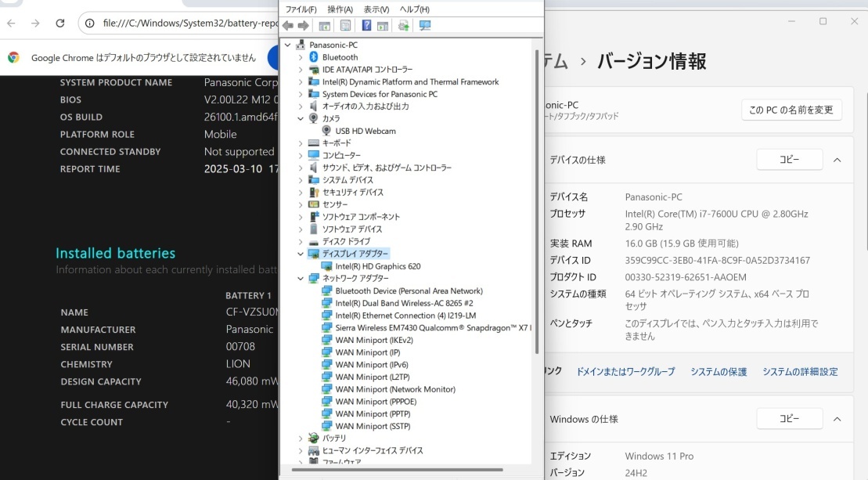The height and width of the screenshot is (480, 868).
Task: Click the ディスク ドライブ category icon
Action: click(313, 242)
